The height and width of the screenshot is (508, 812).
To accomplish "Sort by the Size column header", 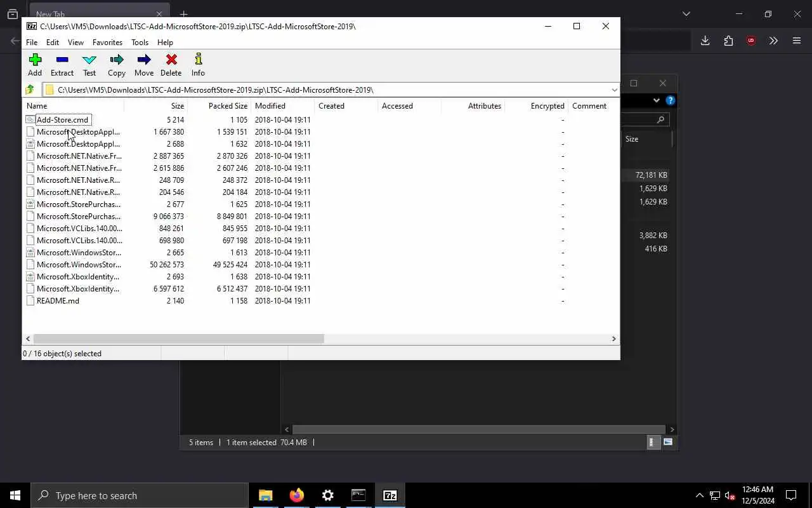I will 155,106.
